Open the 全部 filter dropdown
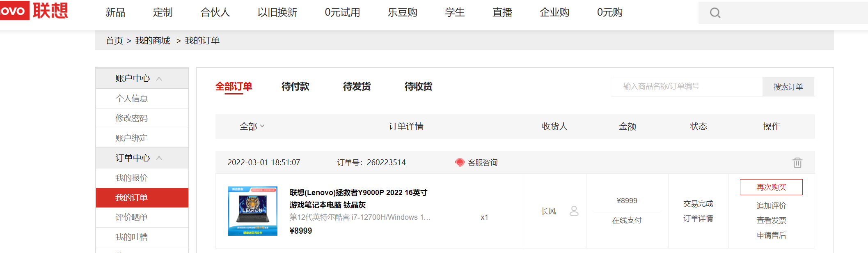Screen dimensions: 868x253 (x=252, y=126)
